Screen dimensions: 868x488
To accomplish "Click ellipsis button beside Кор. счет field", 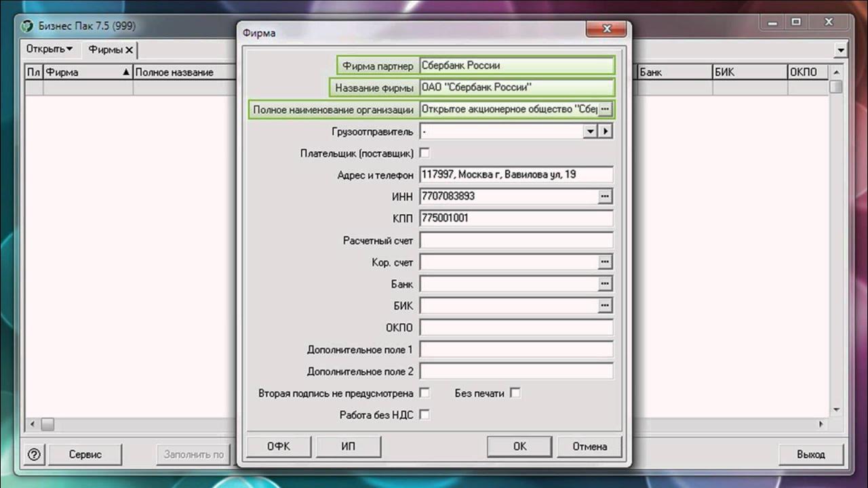I will (606, 262).
